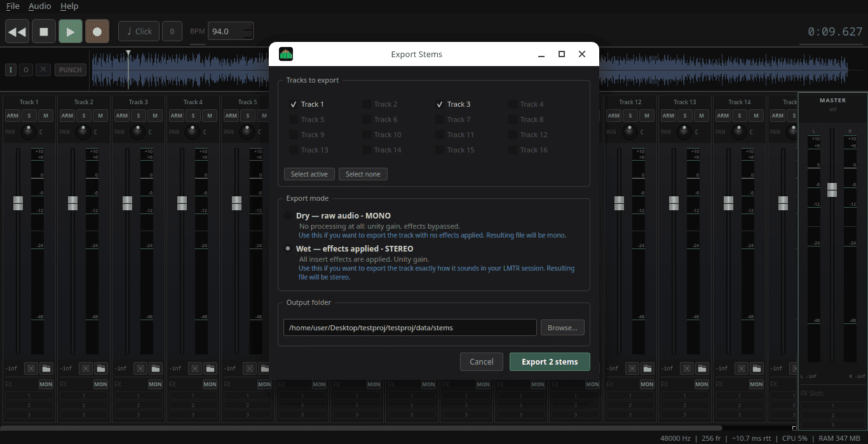Click the Select active button
Image resolution: width=868 pixels, height=444 pixels.
[309, 174]
